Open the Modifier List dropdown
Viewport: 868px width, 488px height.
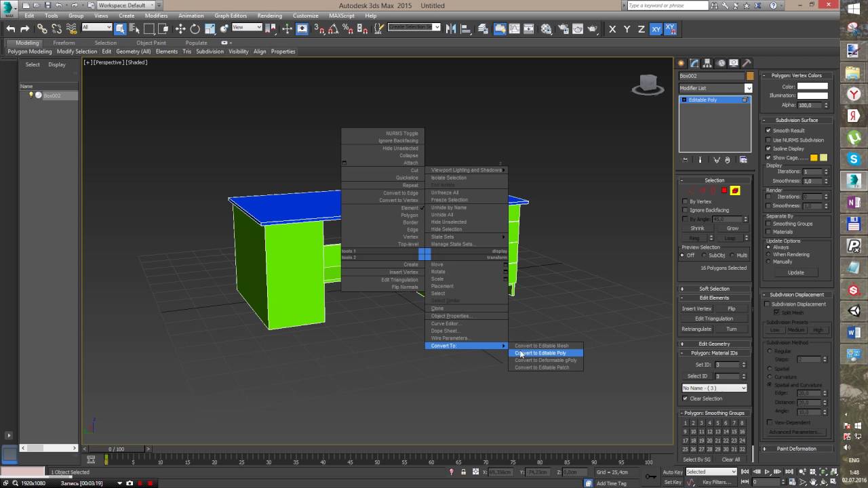click(715, 88)
